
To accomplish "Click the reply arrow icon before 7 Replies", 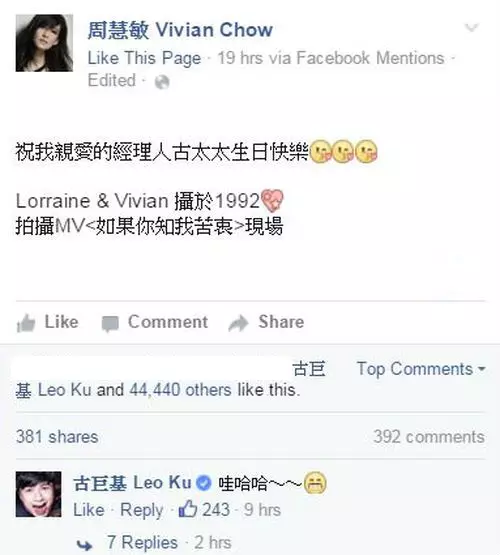I will tap(85, 545).
